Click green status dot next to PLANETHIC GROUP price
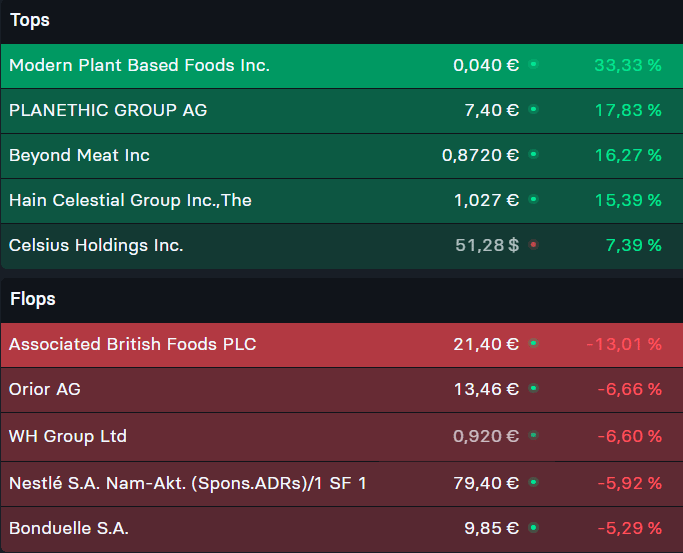Viewport: 683px width, 553px height. [533, 110]
